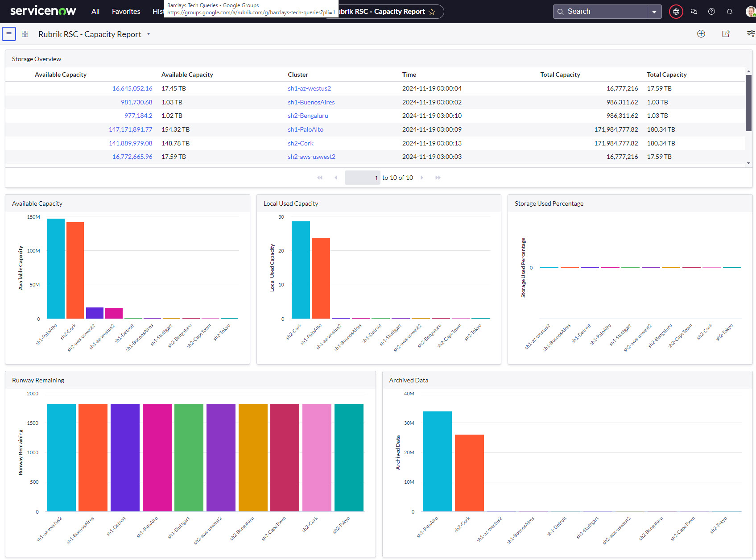Click the page number input field
Screen dimensions: 756x560
pos(363,178)
